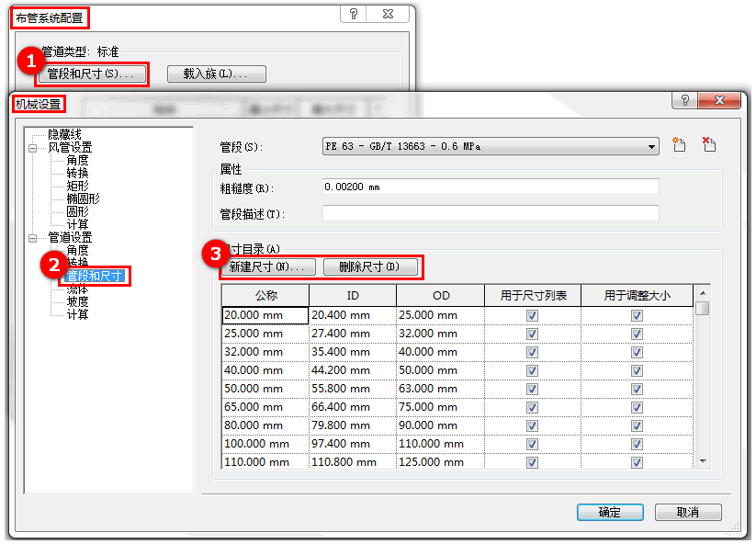
Task: Toggle 用于尺寸列表 for 40.000 mm row
Action: pos(532,370)
